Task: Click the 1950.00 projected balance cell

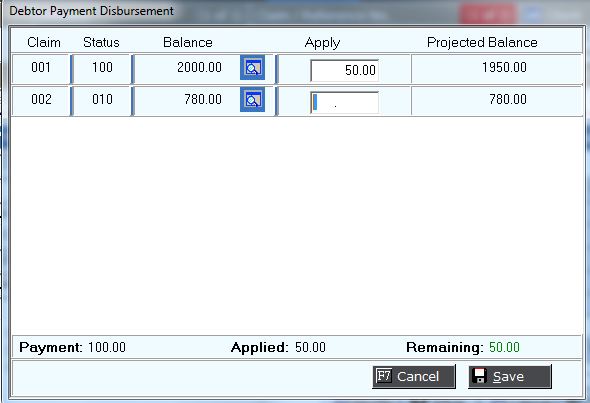Action: tap(497, 68)
